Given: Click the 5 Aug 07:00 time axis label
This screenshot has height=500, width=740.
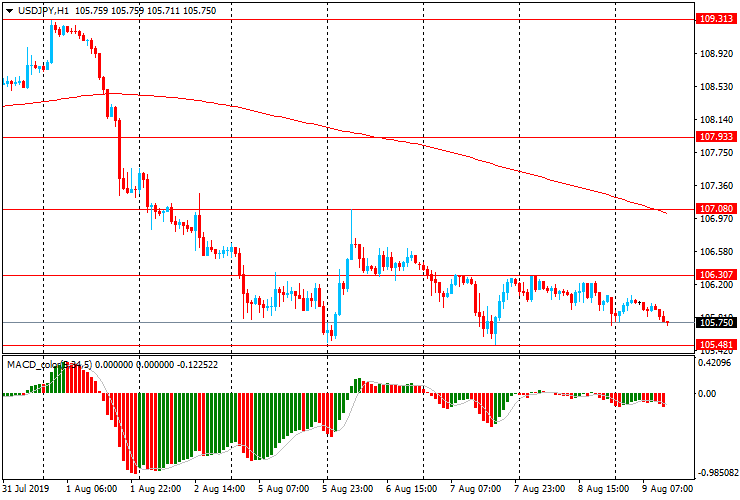Looking at the screenshot, I should click(x=283, y=488).
